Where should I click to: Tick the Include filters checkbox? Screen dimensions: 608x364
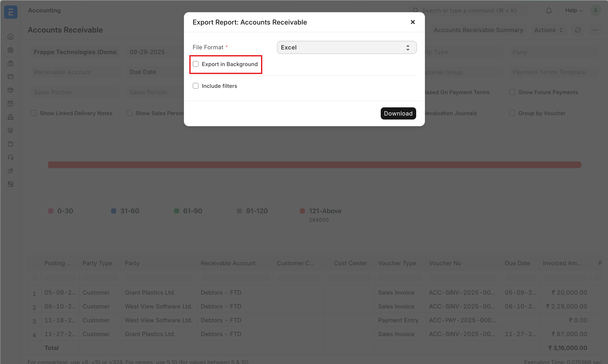(x=195, y=86)
